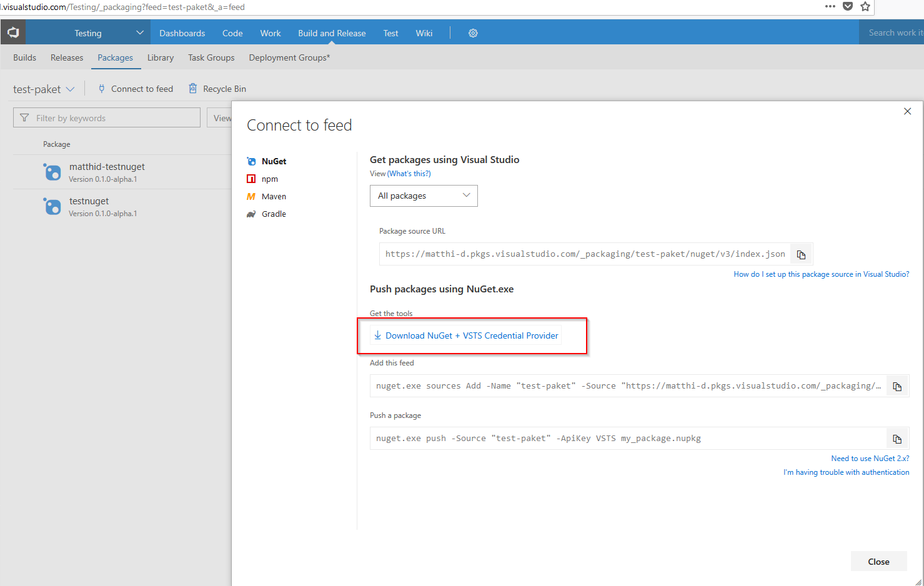Copy the nuget push command
924x586 pixels.
pyautogui.click(x=897, y=439)
